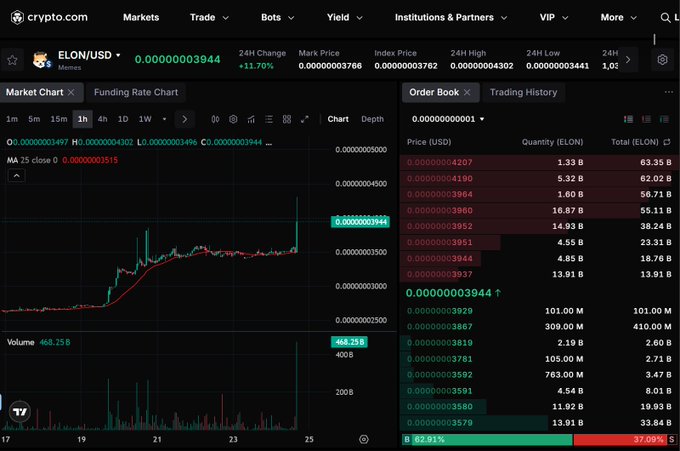Viewport: 680px width, 451px height.
Task: Select the 1W timeframe
Action: point(145,119)
